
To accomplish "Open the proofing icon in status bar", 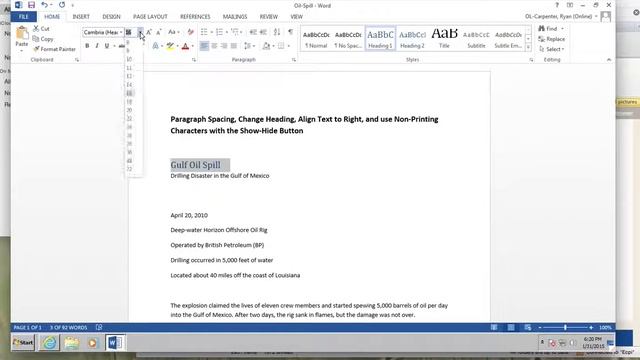I will pos(99,327).
